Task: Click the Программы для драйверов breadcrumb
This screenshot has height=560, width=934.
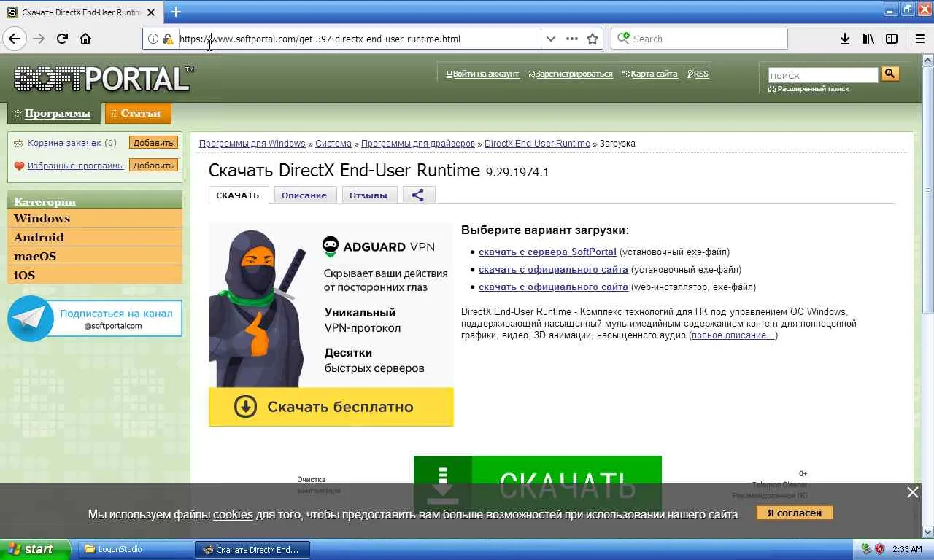Action: pos(418,144)
